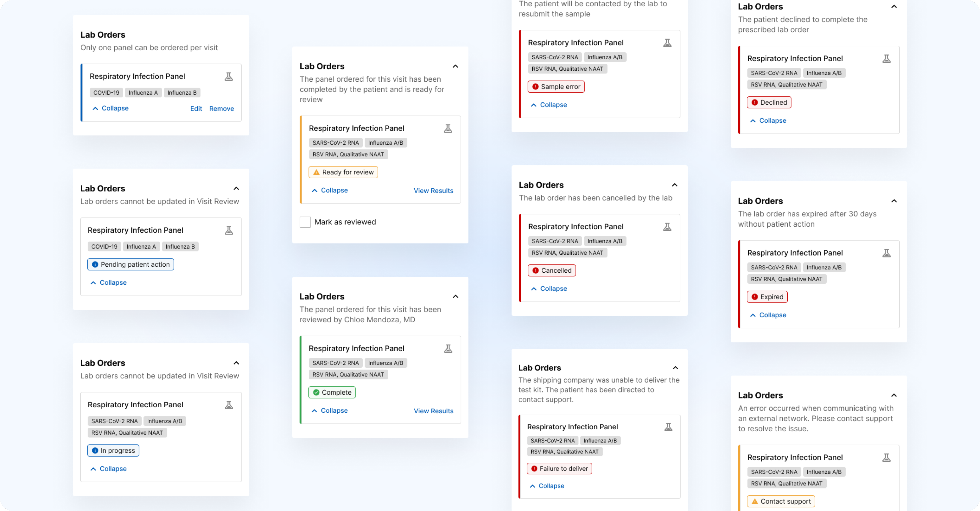Click Edit link on the Respiratory Infection Panel
The height and width of the screenshot is (511, 980).
coord(196,108)
